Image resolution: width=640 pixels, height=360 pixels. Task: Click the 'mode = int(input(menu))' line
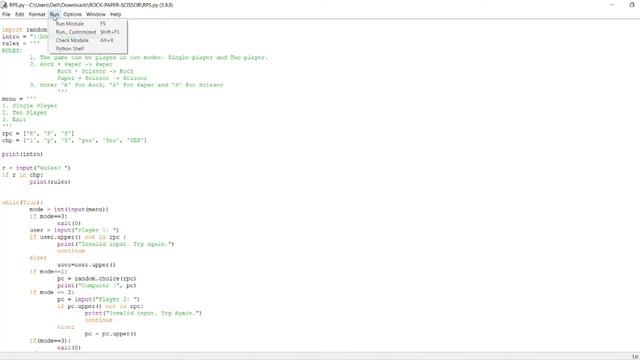[x=69, y=210]
